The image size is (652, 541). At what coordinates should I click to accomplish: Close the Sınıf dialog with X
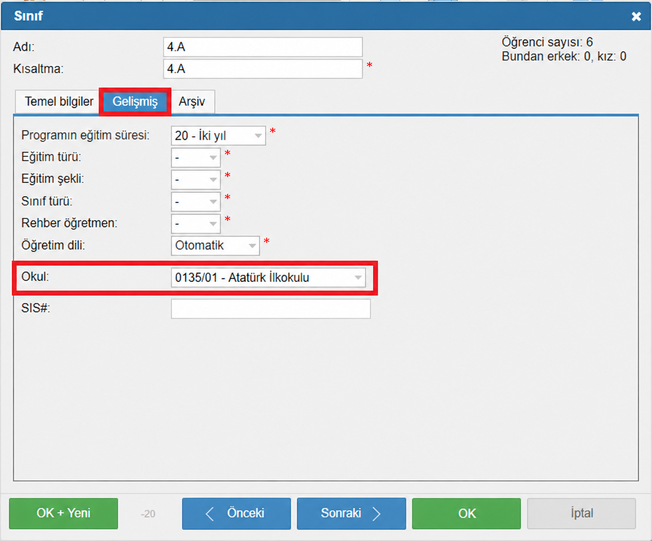pos(636,16)
